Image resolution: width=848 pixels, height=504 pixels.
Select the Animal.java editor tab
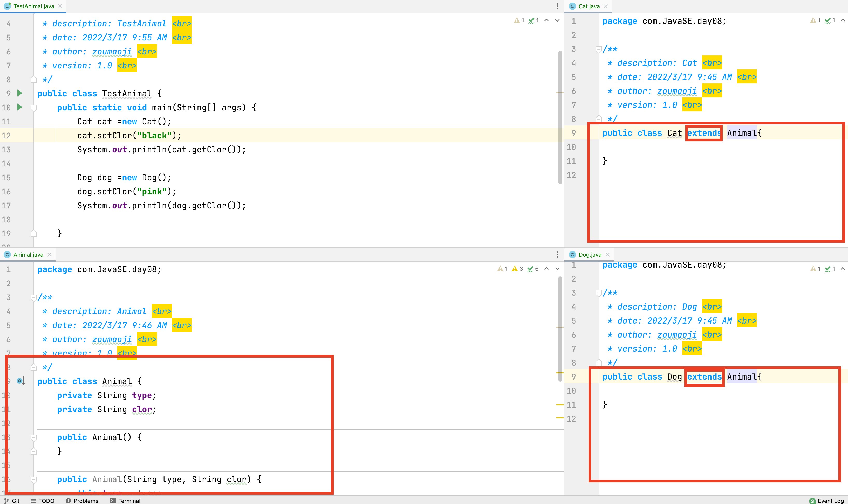pos(28,254)
